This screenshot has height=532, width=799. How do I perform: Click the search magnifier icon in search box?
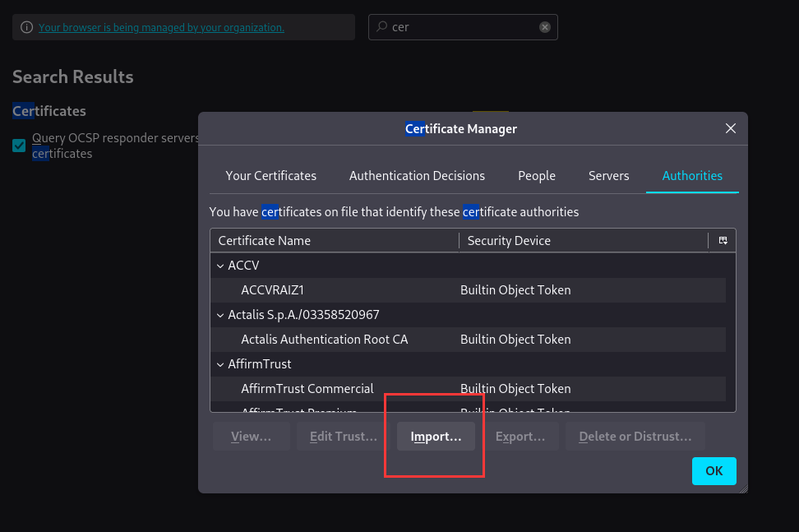[x=381, y=26]
